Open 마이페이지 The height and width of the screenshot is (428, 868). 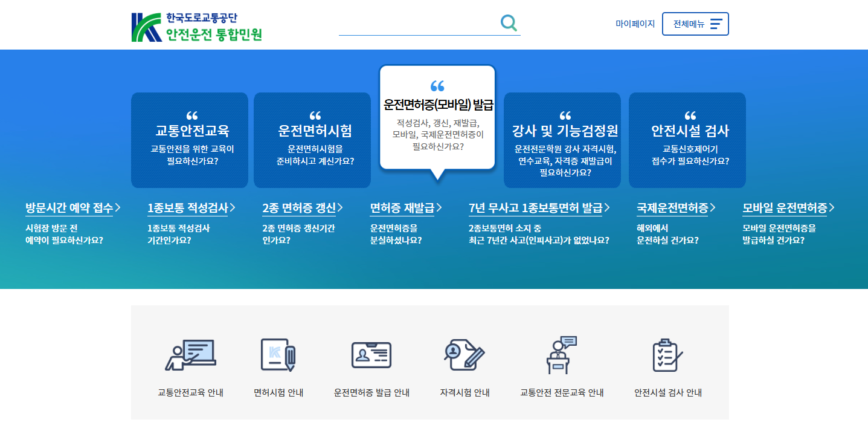(x=634, y=24)
